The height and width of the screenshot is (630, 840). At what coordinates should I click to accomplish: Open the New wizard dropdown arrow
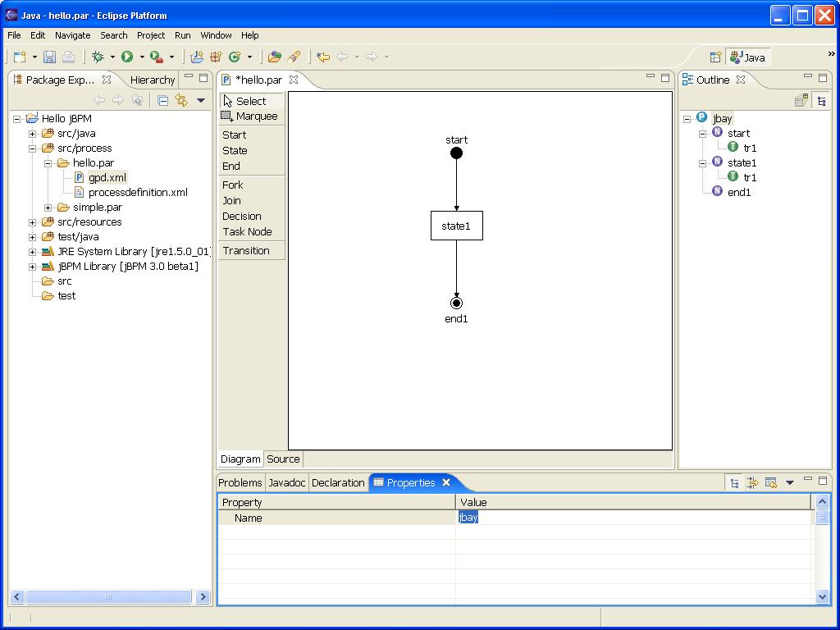click(34, 57)
